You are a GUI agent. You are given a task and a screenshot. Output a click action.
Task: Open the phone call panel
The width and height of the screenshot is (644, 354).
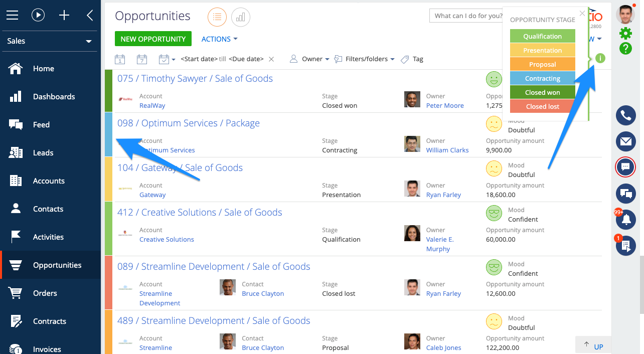point(625,116)
